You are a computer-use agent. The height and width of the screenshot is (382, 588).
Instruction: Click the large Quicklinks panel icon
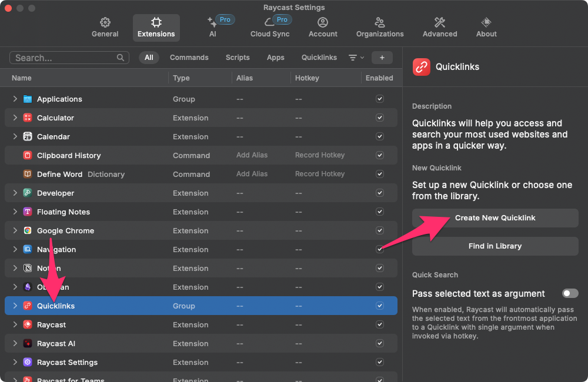tap(421, 67)
